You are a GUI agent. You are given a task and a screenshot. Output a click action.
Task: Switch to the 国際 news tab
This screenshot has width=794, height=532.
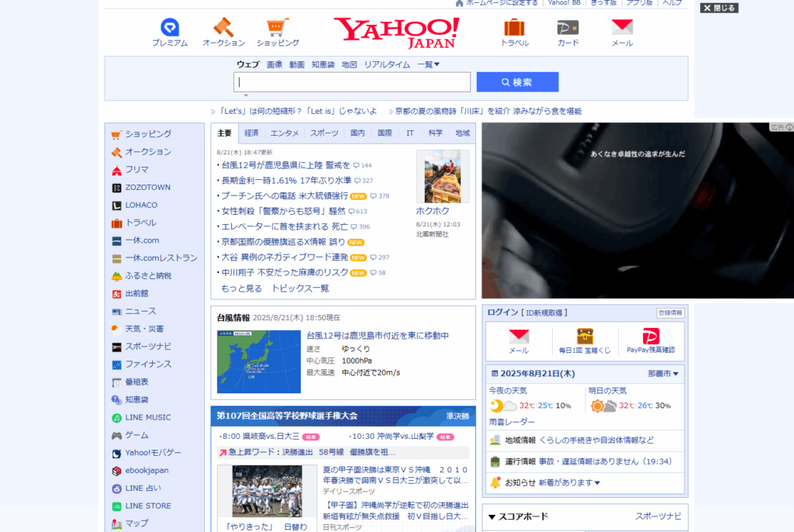[385, 133]
